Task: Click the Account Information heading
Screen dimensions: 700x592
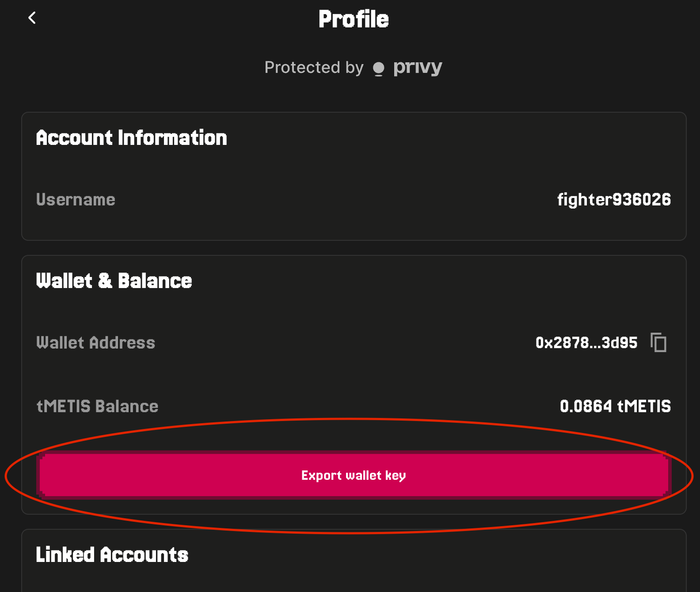Action: (x=132, y=138)
